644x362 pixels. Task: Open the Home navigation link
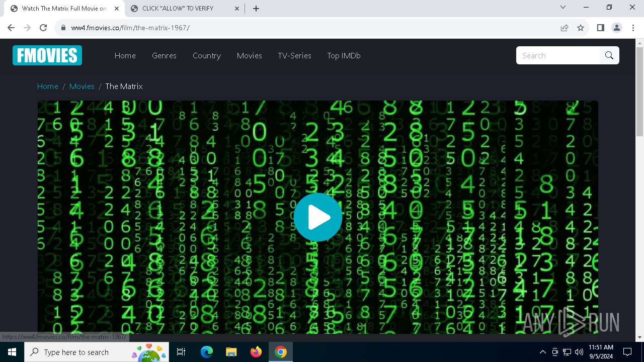pos(125,56)
